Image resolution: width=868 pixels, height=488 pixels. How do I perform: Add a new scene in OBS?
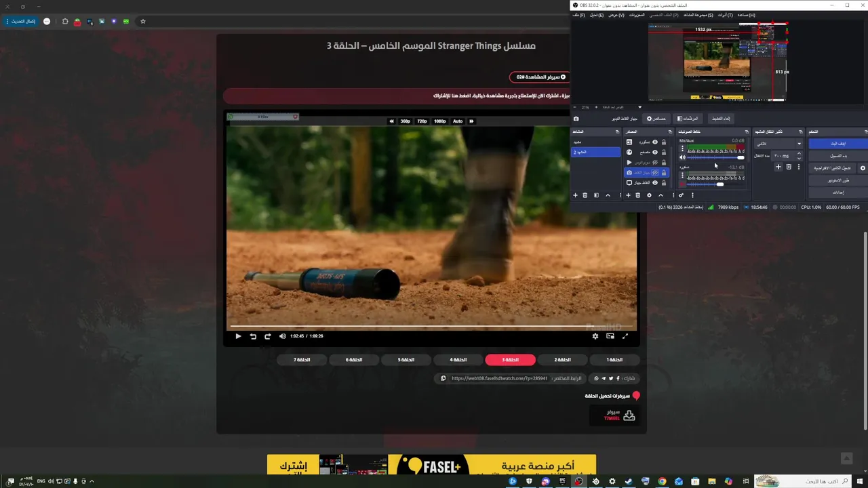[x=575, y=195]
